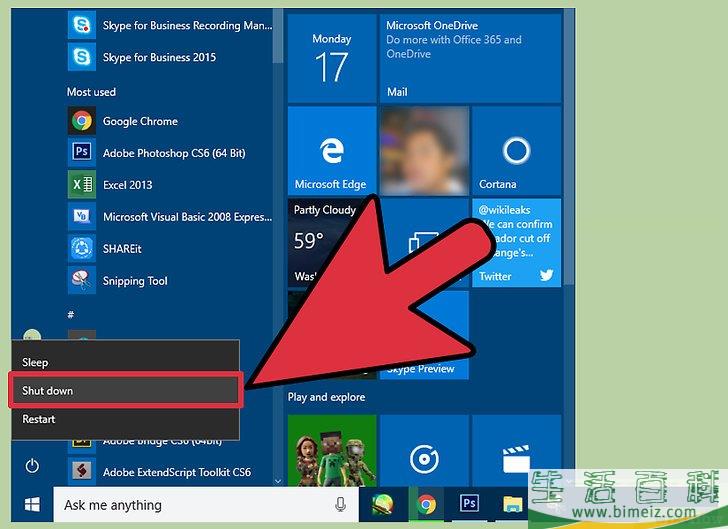Open Adobe ExtendScript Toolkit CS6
This screenshot has height=529, width=728.
176,471
